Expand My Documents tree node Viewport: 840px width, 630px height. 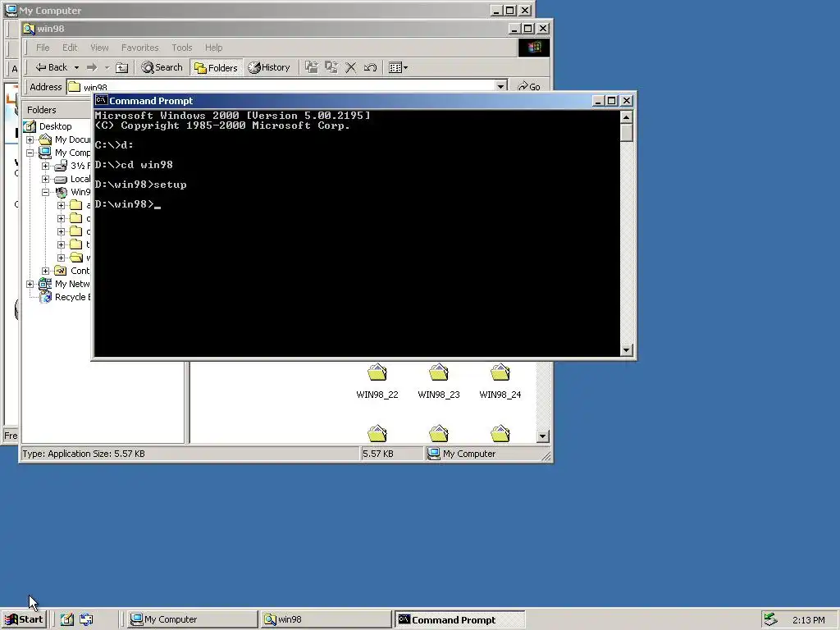point(30,139)
